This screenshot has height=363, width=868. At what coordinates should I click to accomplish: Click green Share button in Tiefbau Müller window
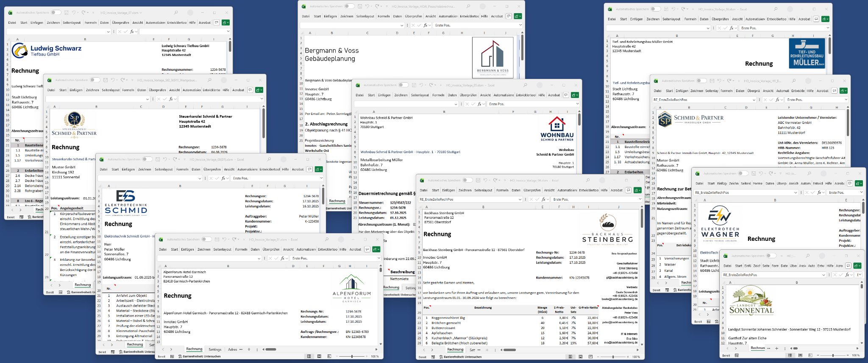coord(825,19)
